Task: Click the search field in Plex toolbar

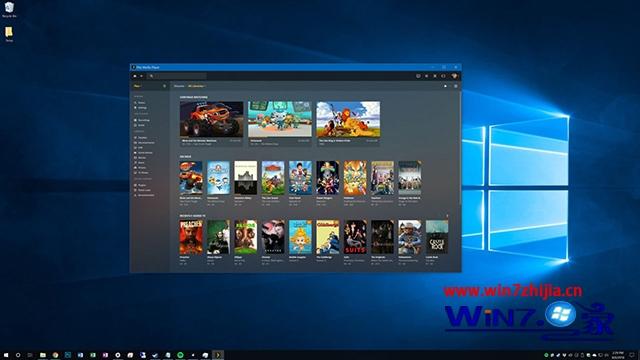Action: pyautogui.click(x=176, y=76)
